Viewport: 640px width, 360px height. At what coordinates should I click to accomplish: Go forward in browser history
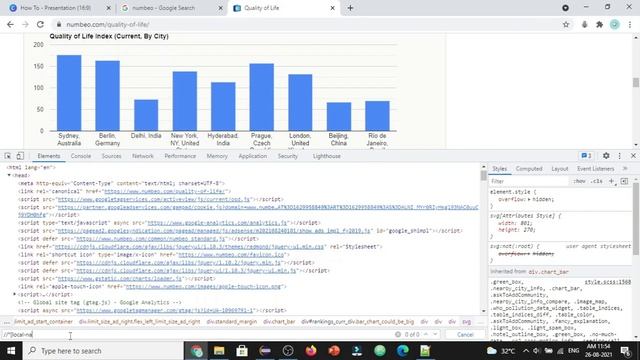click(x=25, y=24)
